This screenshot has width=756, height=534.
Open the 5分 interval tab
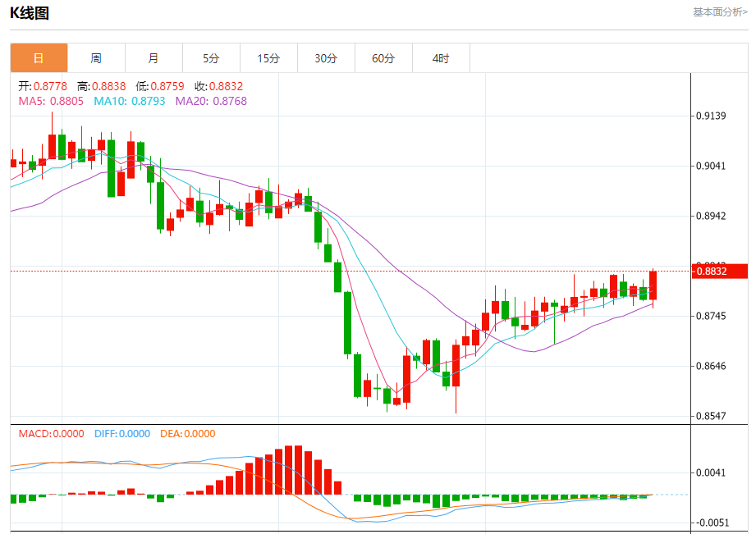coord(211,58)
